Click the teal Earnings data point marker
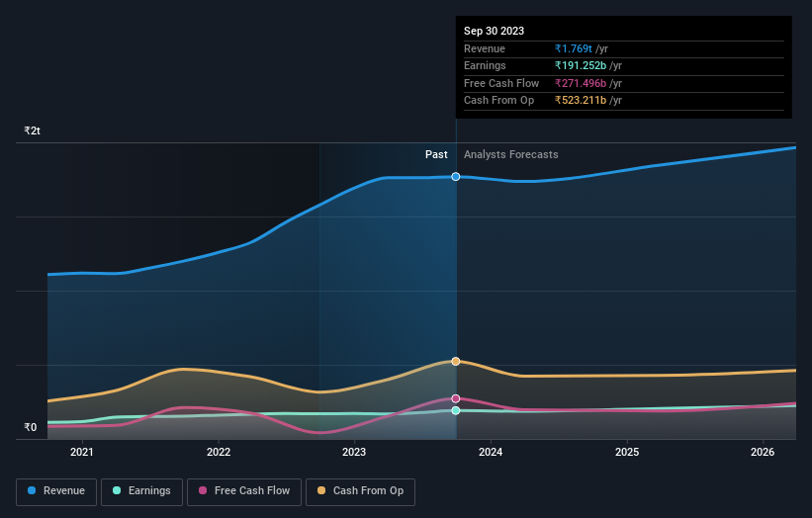The width and height of the screenshot is (812, 518). [x=456, y=410]
